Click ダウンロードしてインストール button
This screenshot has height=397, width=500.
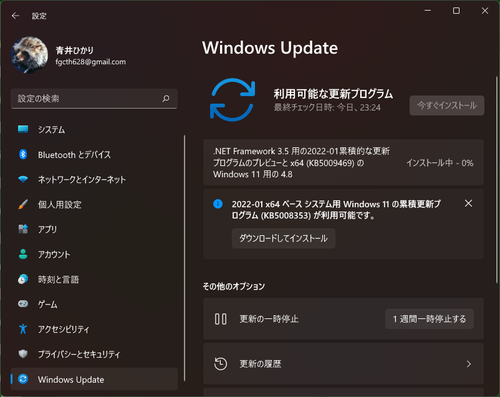[x=283, y=238]
